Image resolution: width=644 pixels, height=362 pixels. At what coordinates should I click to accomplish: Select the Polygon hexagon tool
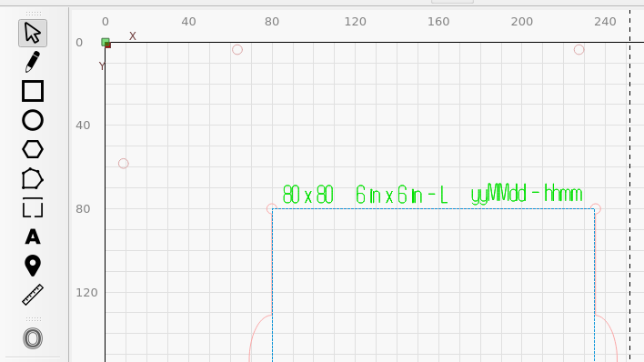[33, 149]
